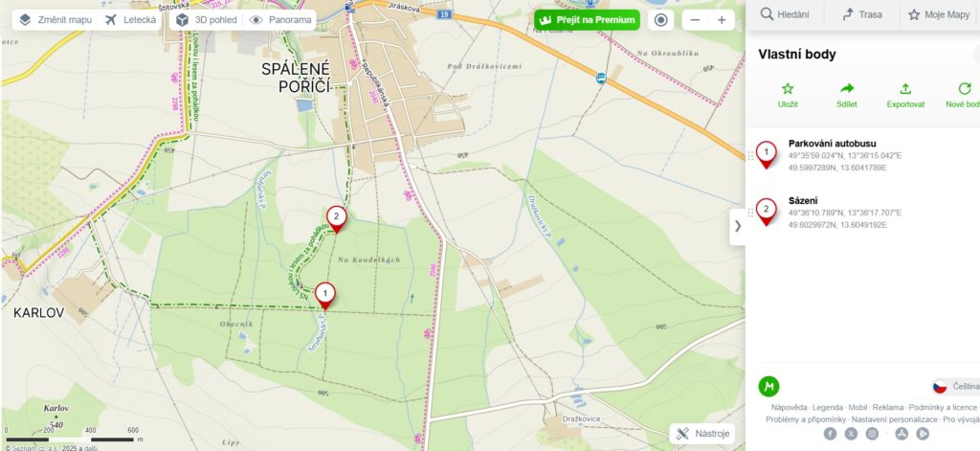980x451 pixels.
Task: Zoom in with the plus button
Action: 722,20
